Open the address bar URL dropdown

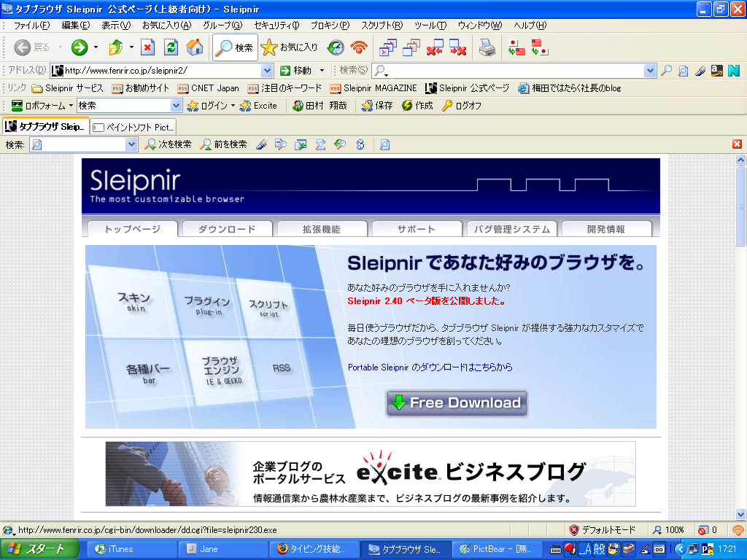[267, 71]
